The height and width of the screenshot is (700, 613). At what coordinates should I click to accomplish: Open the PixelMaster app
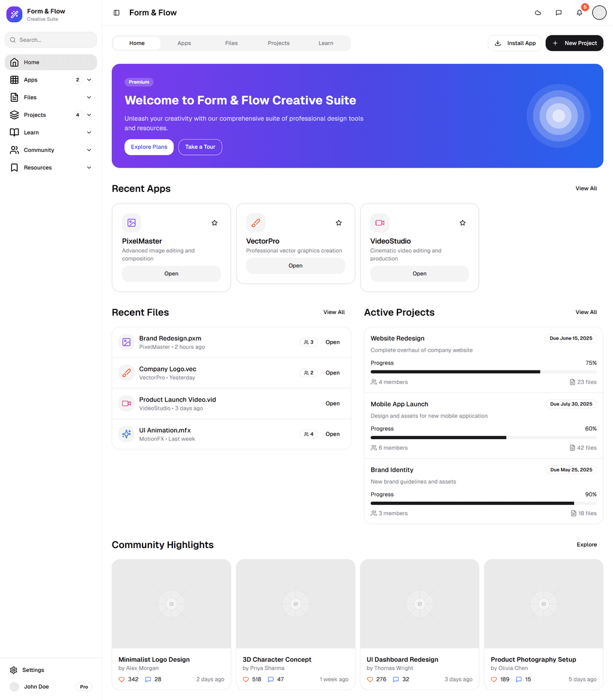tap(171, 273)
